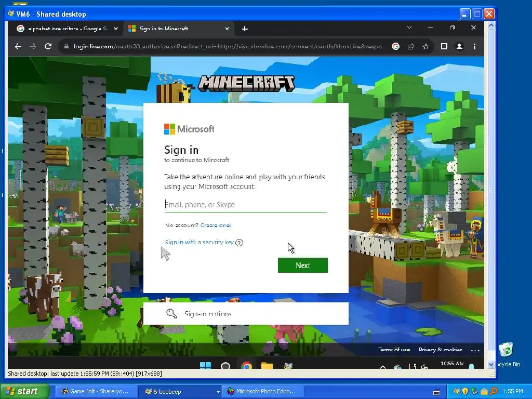Select the Sign in to Minecraft tab
The image size is (532, 399).
pyautogui.click(x=178, y=29)
